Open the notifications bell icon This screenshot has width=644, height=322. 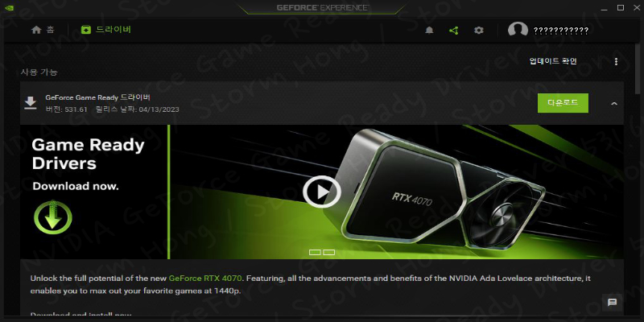point(429,31)
